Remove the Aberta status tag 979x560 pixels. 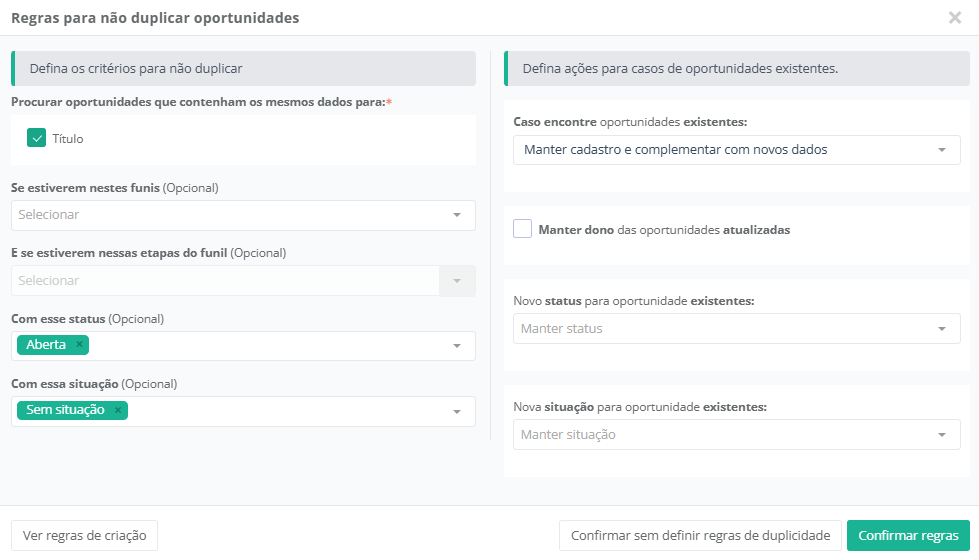(x=80, y=345)
